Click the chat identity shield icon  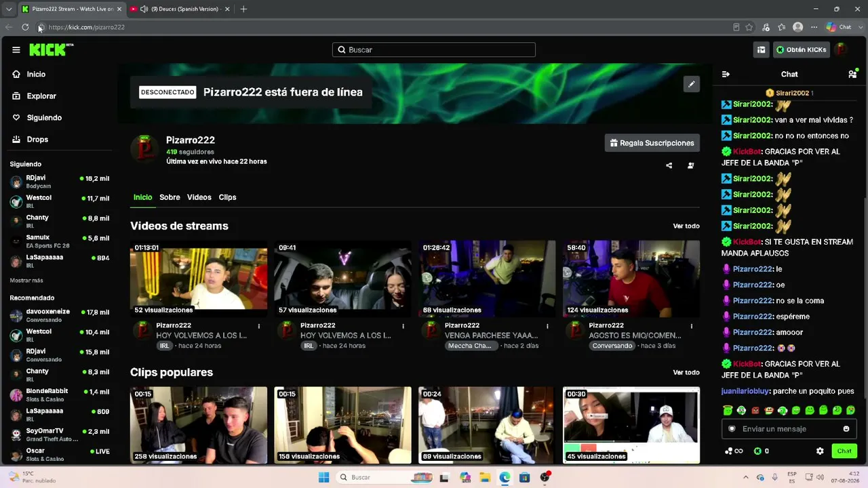732,428
